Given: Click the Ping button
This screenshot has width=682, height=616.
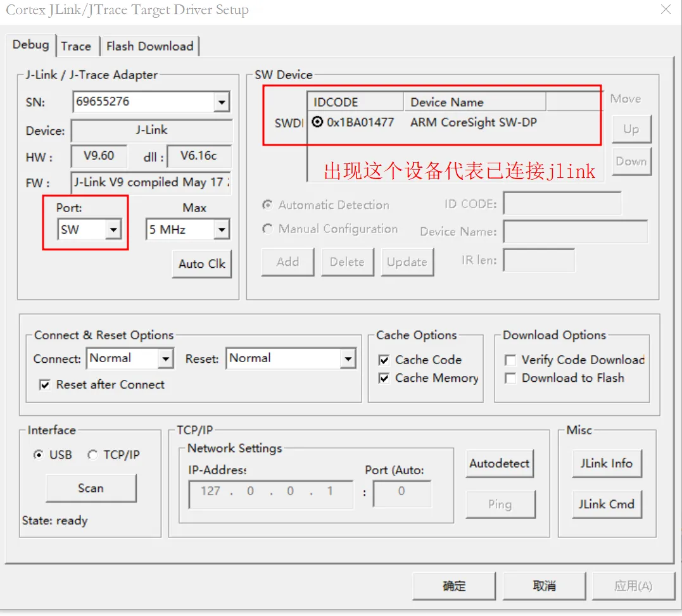Looking at the screenshot, I should 500,505.
